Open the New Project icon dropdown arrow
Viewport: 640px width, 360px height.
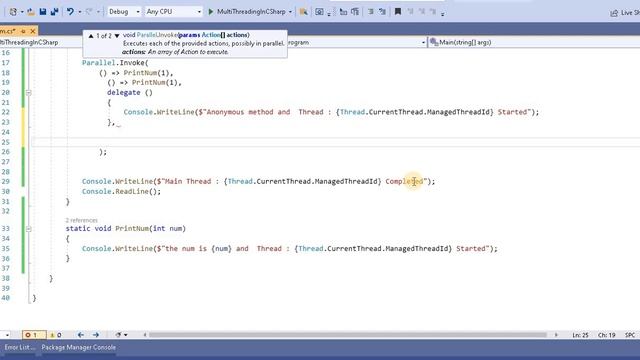pos(22,12)
